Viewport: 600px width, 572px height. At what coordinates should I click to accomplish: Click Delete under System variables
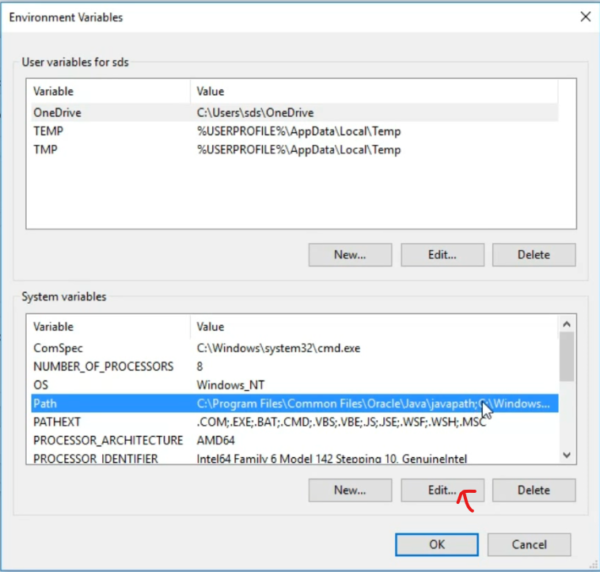(x=534, y=490)
